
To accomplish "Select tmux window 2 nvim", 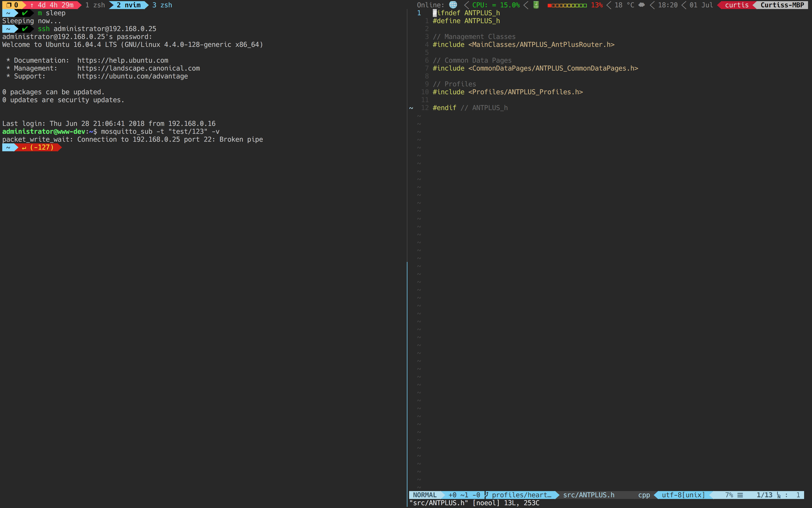I will point(129,5).
